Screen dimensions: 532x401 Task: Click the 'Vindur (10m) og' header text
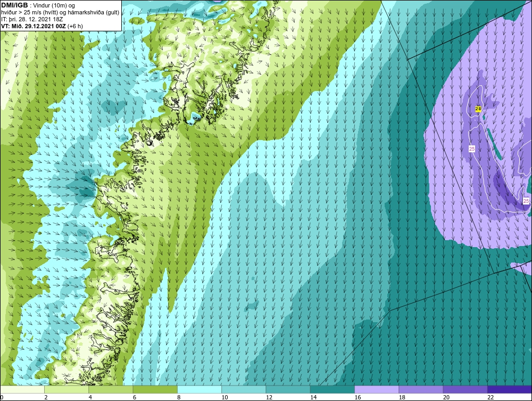click(x=55, y=6)
